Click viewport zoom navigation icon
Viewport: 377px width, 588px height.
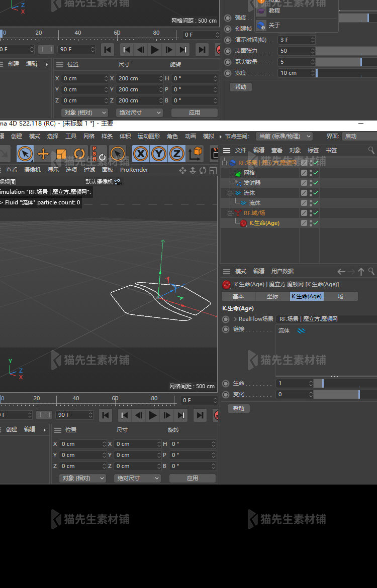click(193, 170)
